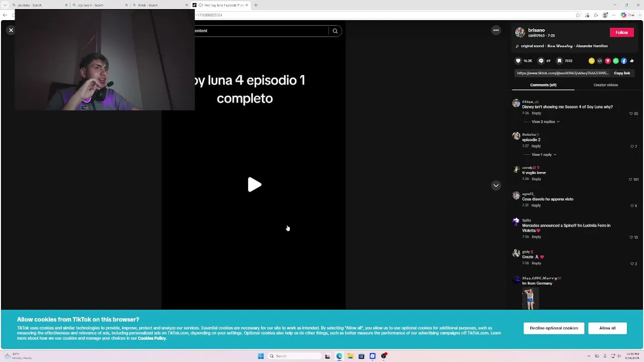This screenshot has width=644, height=362.
Task: Open a new browser tab
Action: pyautogui.click(x=256, y=5)
